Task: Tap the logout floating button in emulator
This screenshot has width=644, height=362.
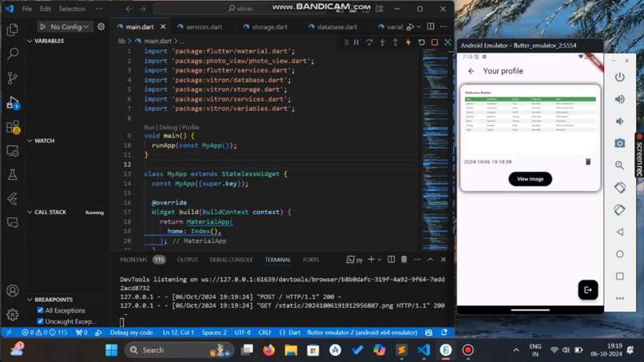Action: tap(588, 290)
